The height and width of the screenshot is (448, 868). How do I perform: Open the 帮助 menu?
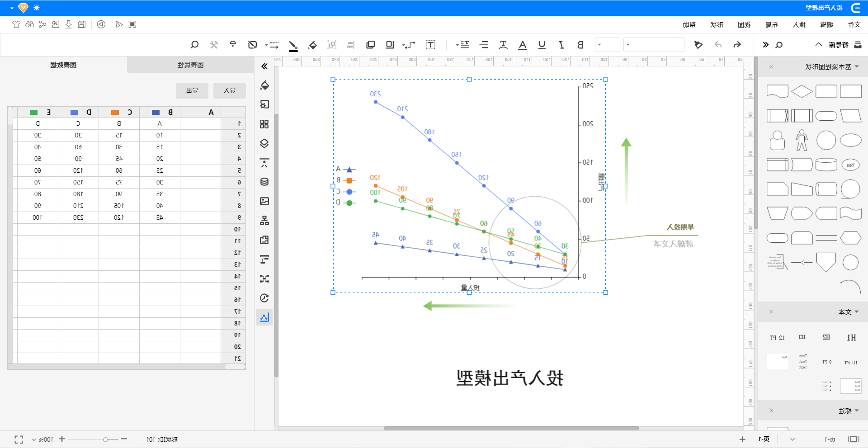coord(689,24)
